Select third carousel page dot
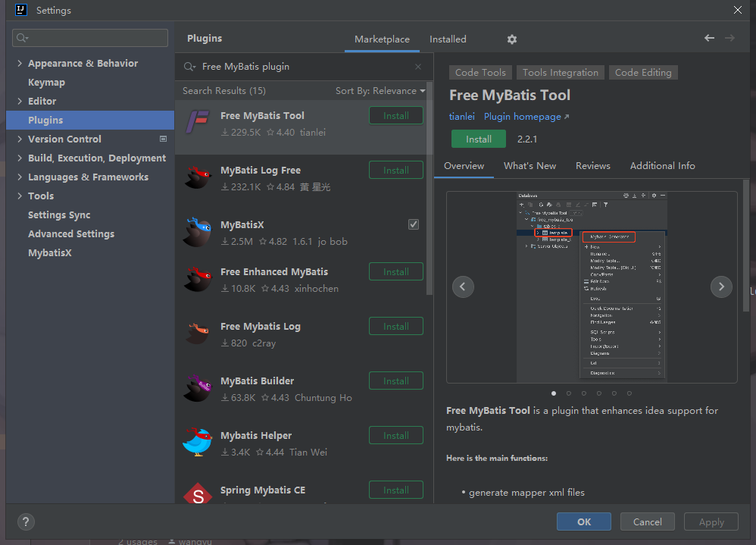This screenshot has width=756, height=545. (584, 393)
